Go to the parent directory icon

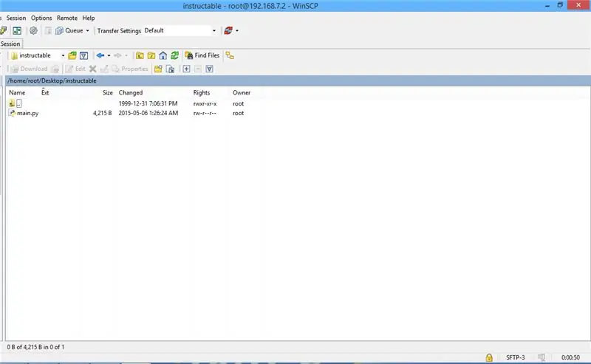pyautogui.click(x=140, y=56)
